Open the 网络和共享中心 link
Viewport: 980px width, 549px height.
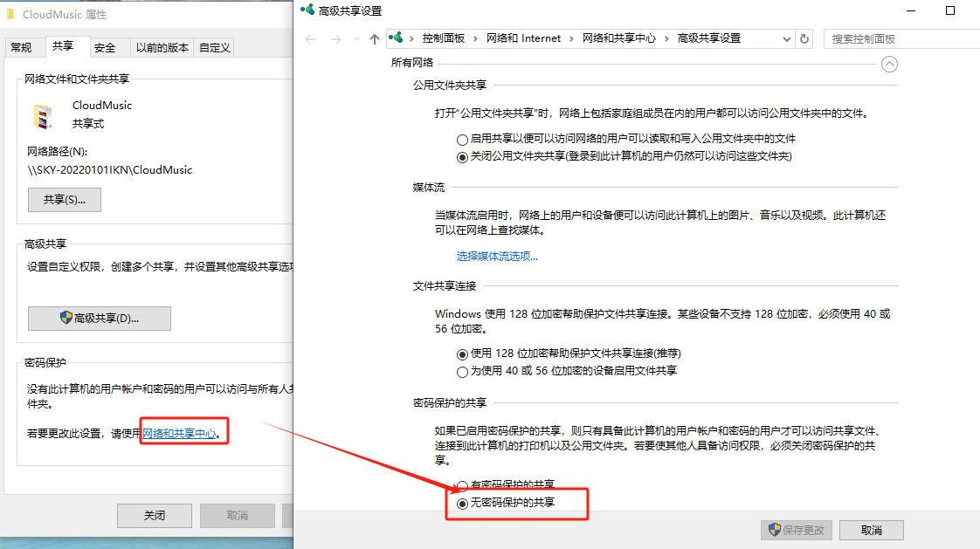tap(179, 433)
